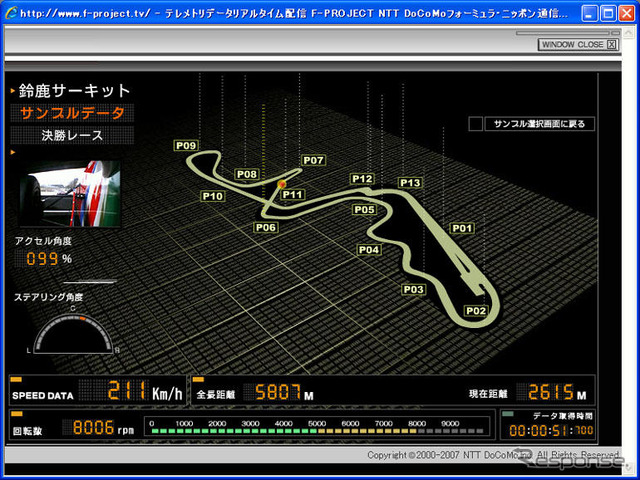
Task: Select the P10 track marker
Action: coord(213,196)
